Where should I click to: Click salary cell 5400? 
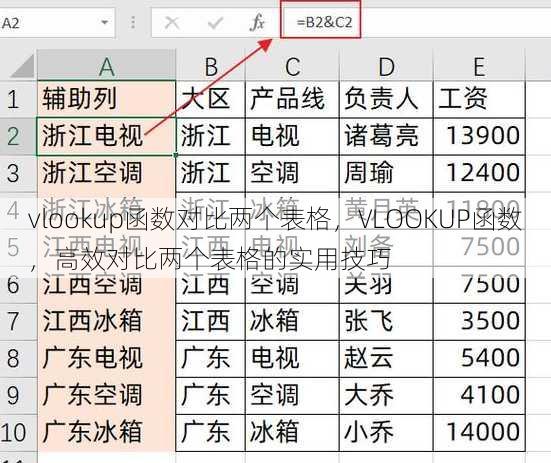(x=479, y=359)
